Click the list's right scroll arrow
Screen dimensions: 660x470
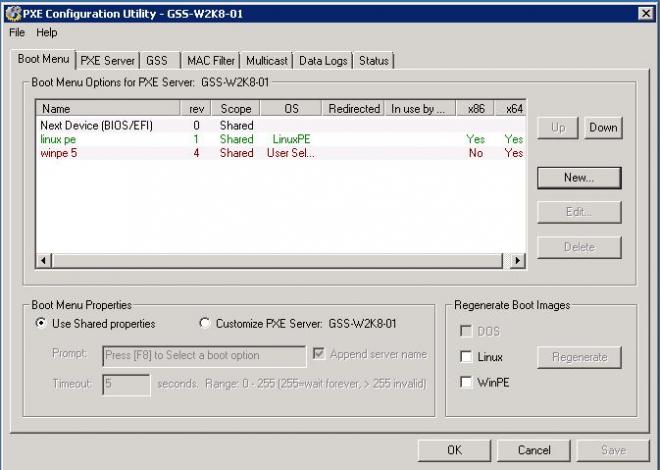[x=518, y=260]
